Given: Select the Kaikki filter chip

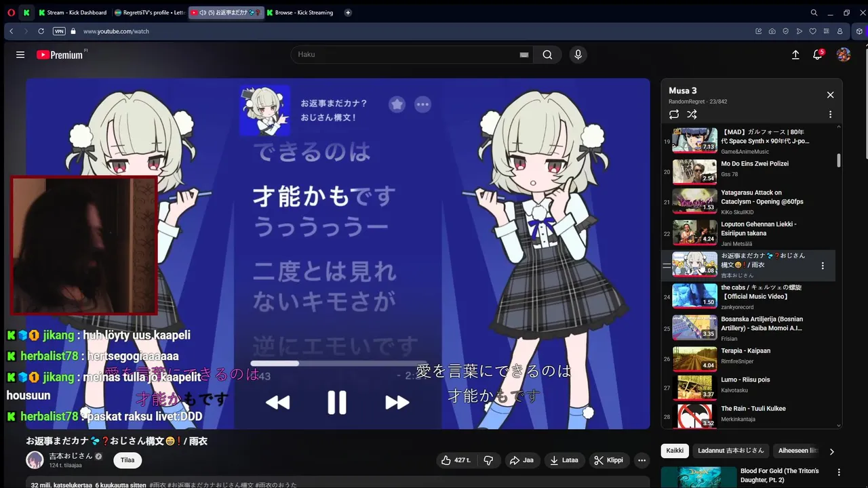Looking at the screenshot, I should 675,451.
